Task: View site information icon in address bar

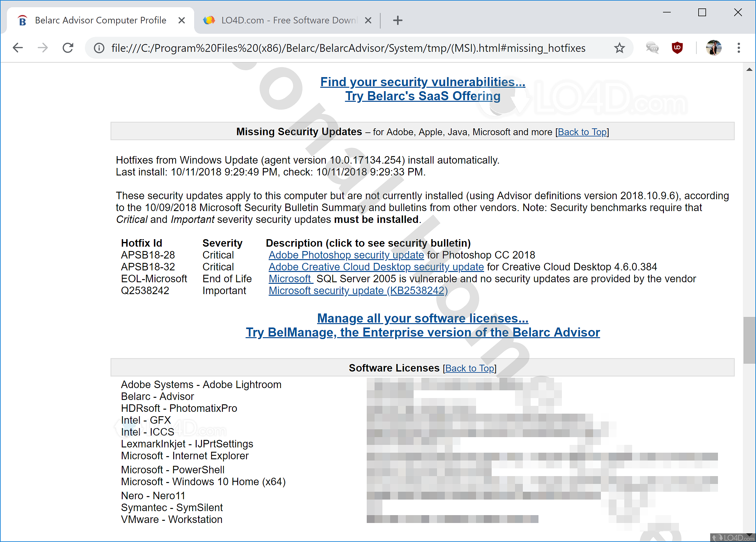Action: pyautogui.click(x=99, y=48)
